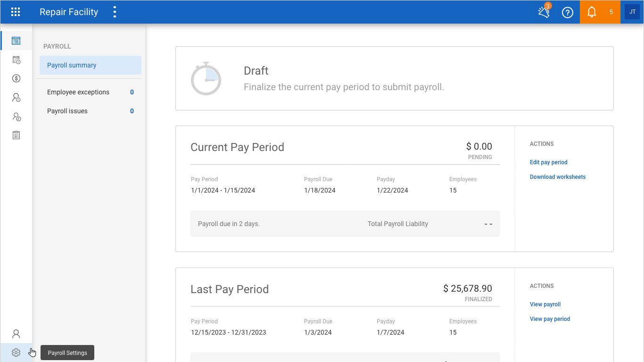The width and height of the screenshot is (644, 362).
Task: Click the payday date 1/22/2024
Action: click(392, 191)
